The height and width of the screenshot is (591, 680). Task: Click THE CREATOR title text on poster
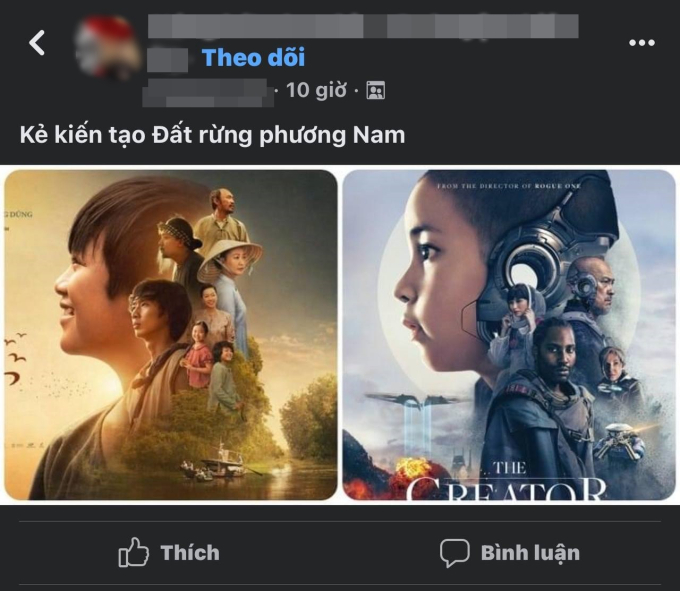[506, 481]
